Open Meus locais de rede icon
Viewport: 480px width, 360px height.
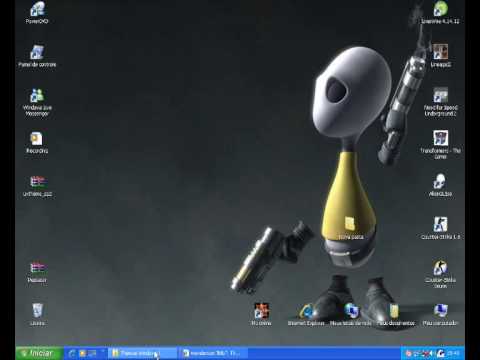tap(351, 314)
